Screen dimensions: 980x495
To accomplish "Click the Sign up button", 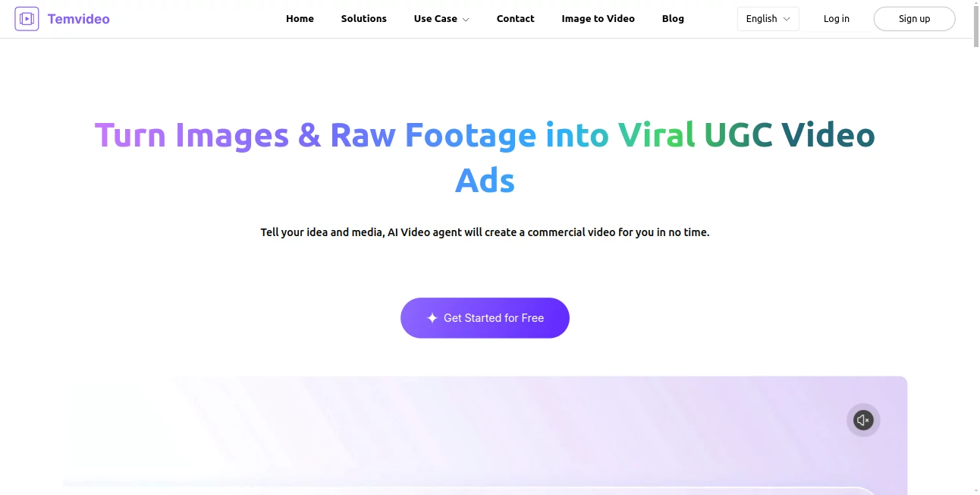I will point(914,19).
